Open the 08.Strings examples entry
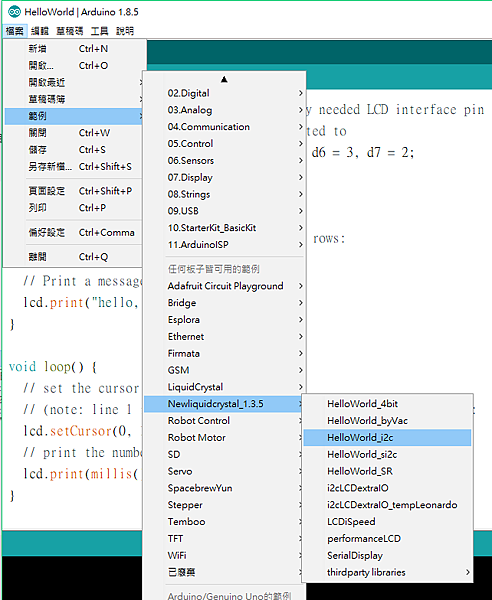Image resolution: width=492 pixels, height=600 pixels. click(x=225, y=194)
